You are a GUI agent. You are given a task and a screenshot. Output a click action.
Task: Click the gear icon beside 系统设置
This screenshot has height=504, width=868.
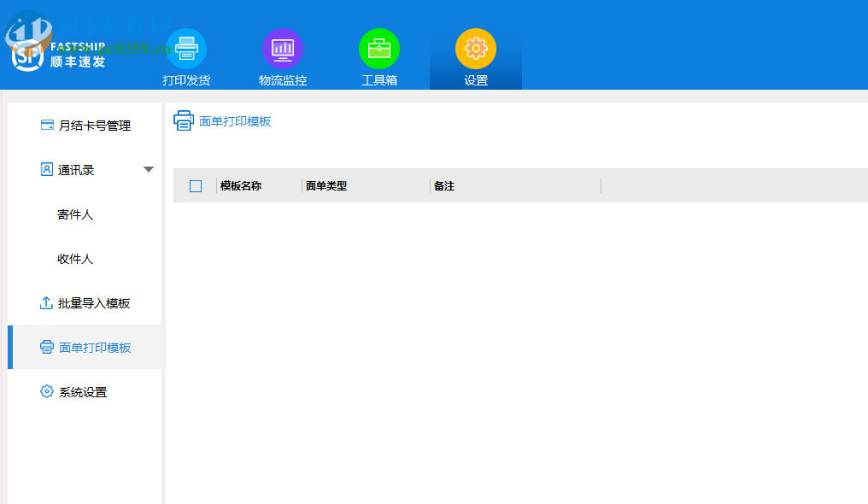coord(45,391)
